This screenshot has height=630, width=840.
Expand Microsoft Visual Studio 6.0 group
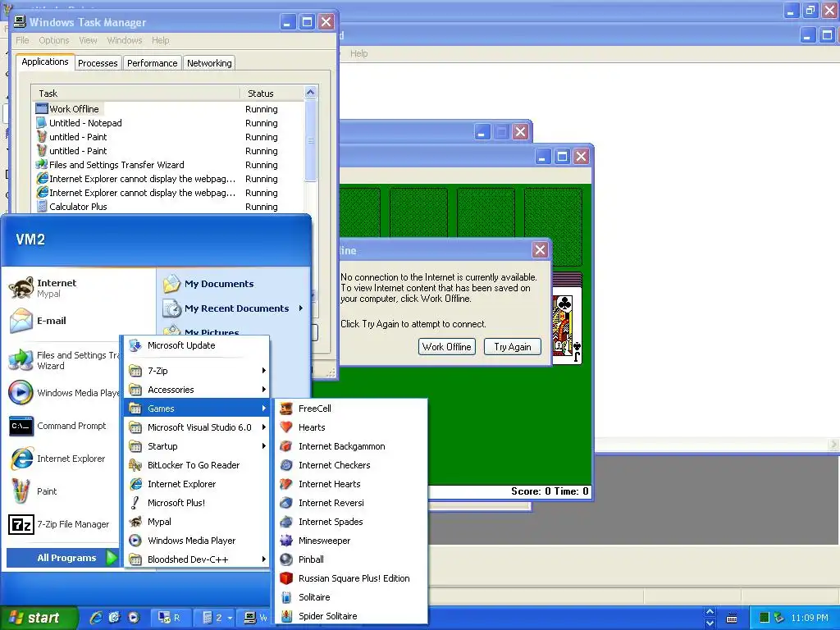[x=196, y=427]
